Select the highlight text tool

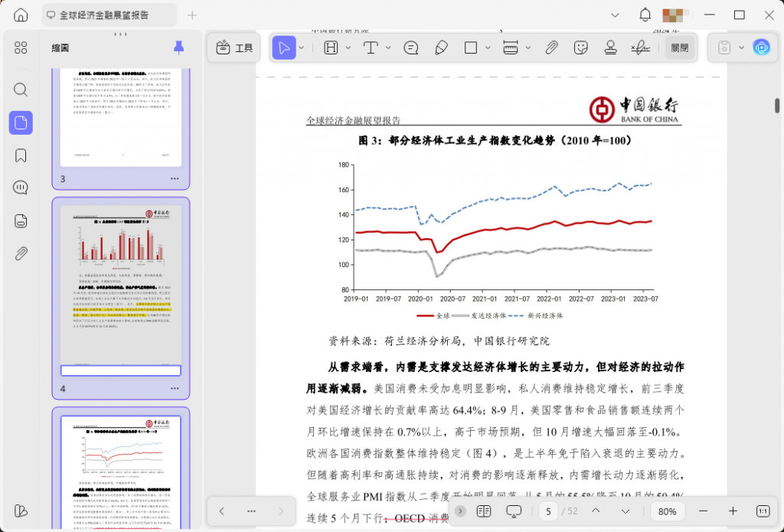(x=331, y=48)
